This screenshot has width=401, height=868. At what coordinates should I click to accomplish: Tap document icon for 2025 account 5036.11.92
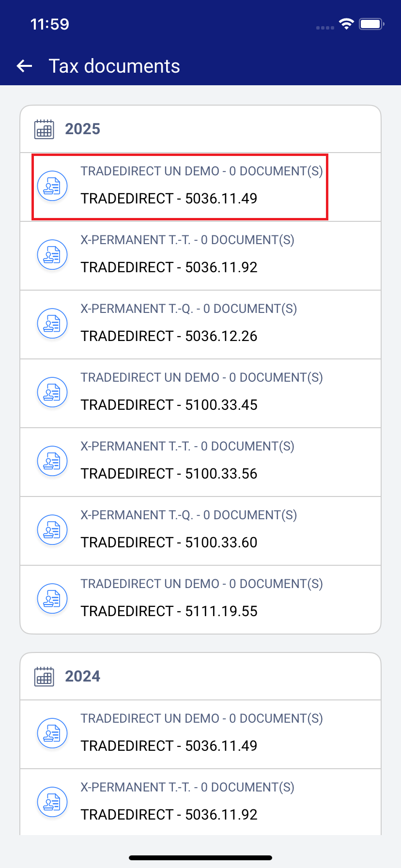pyautogui.click(x=52, y=255)
